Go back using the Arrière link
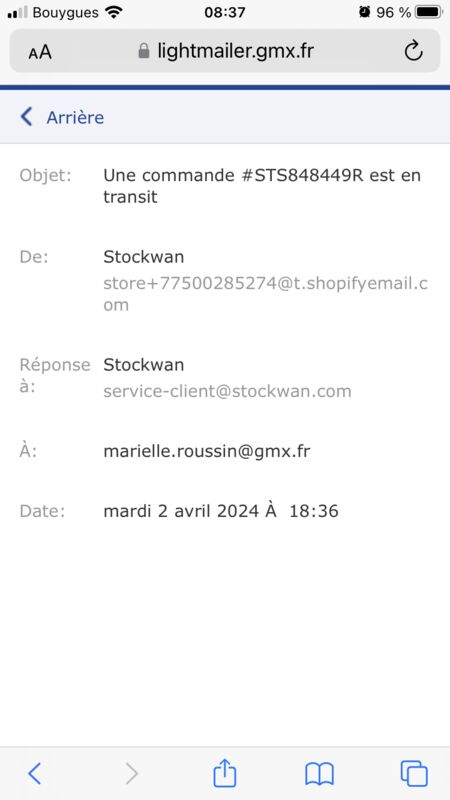 (75, 117)
